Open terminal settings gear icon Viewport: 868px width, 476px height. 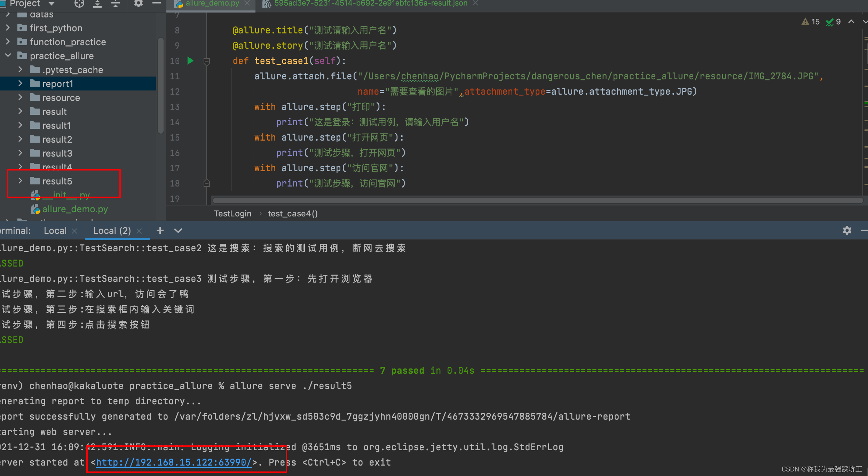[x=847, y=230]
